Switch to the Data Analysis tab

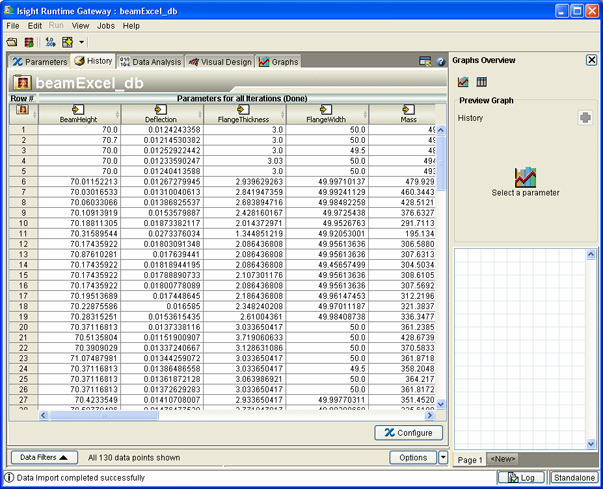click(150, 62)
